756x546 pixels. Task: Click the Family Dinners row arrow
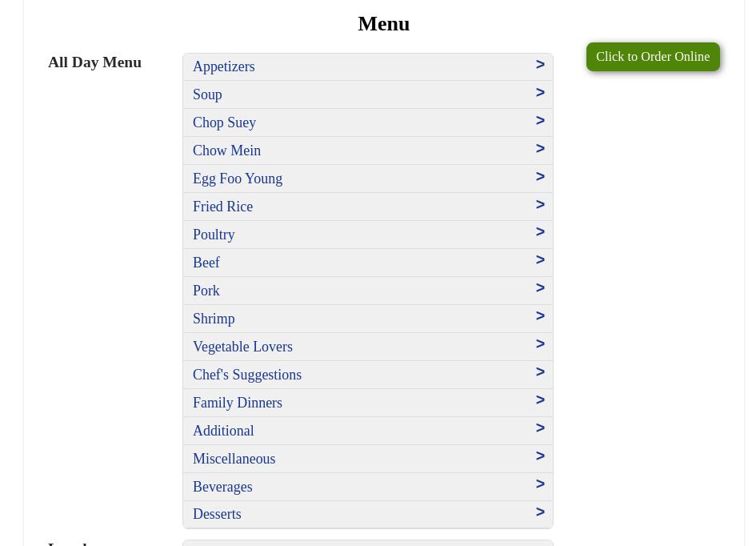tap(540, 400)
